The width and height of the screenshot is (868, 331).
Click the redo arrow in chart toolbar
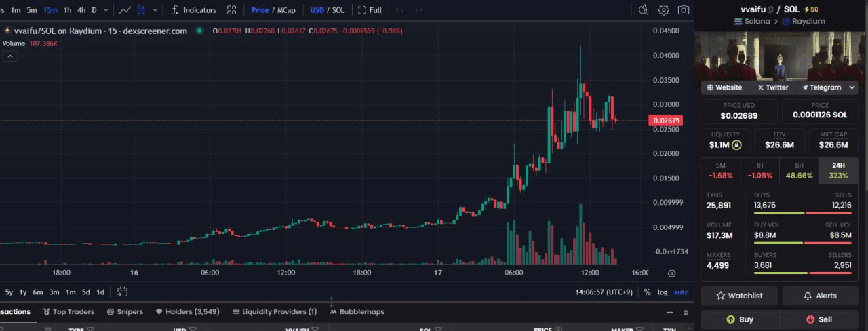point(419,10)
